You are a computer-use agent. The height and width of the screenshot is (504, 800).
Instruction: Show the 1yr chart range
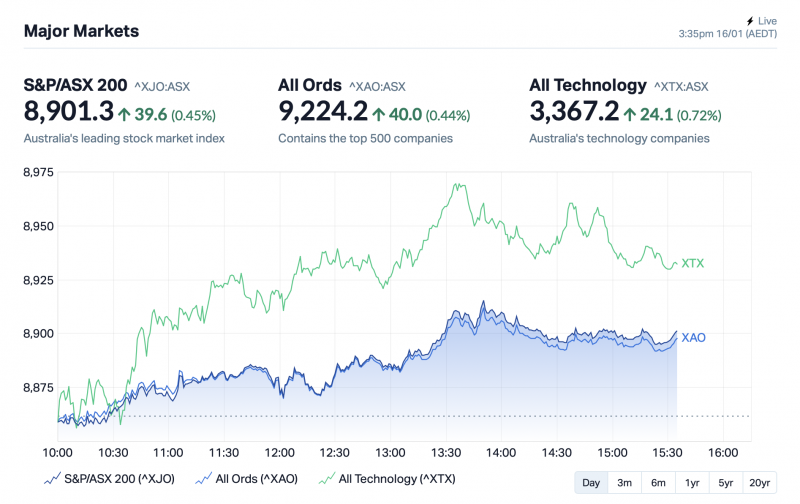pyautogui.click(x=692, y=483)
